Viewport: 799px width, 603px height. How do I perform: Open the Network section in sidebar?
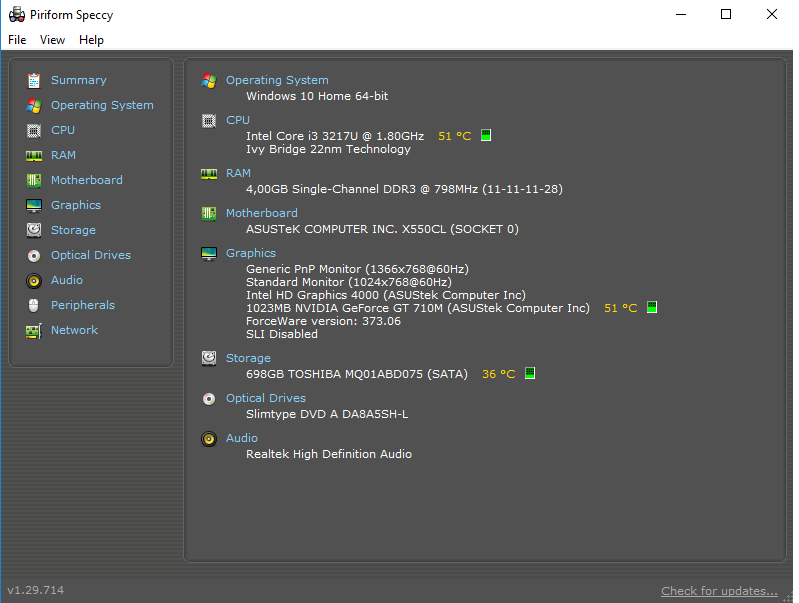tap(74, 330)
